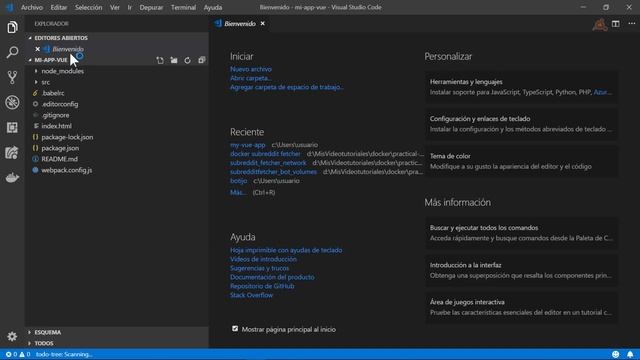Open the Selección menu
Screen dimensions: 640x360
coord(89,7)
